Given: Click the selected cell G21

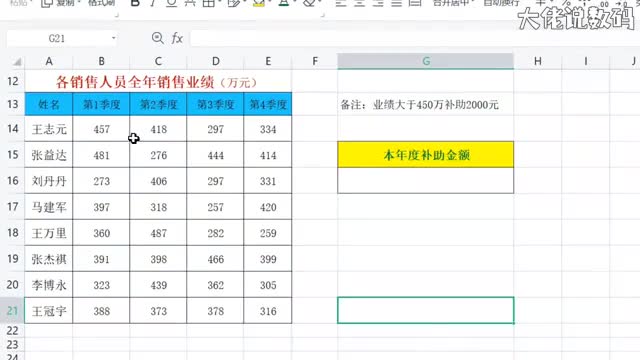Looking at the screenshot, I should (x=426, y=310).
